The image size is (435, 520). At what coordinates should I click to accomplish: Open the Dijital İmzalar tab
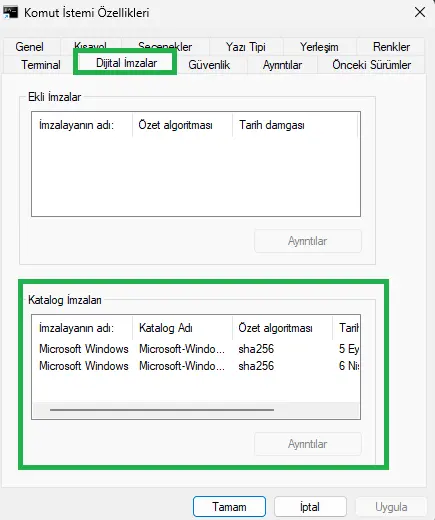pos(126,63)
